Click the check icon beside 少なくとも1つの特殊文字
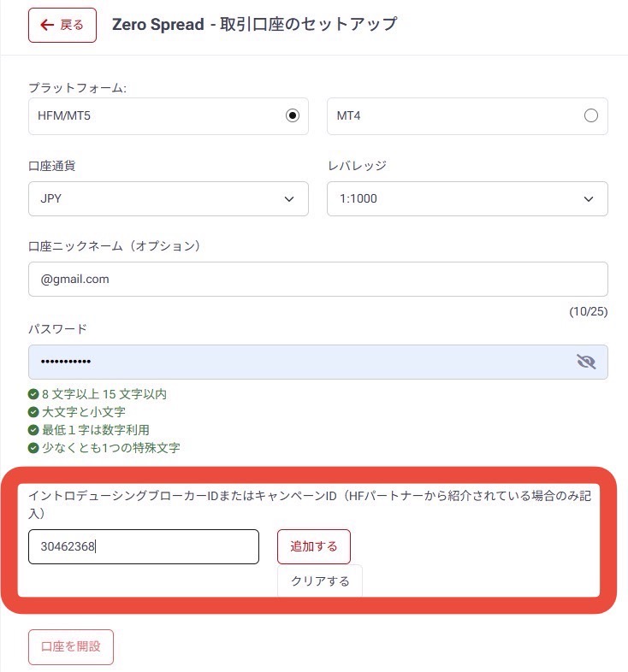This screenshot has height=672, width=628. click(x=33, y=448)
